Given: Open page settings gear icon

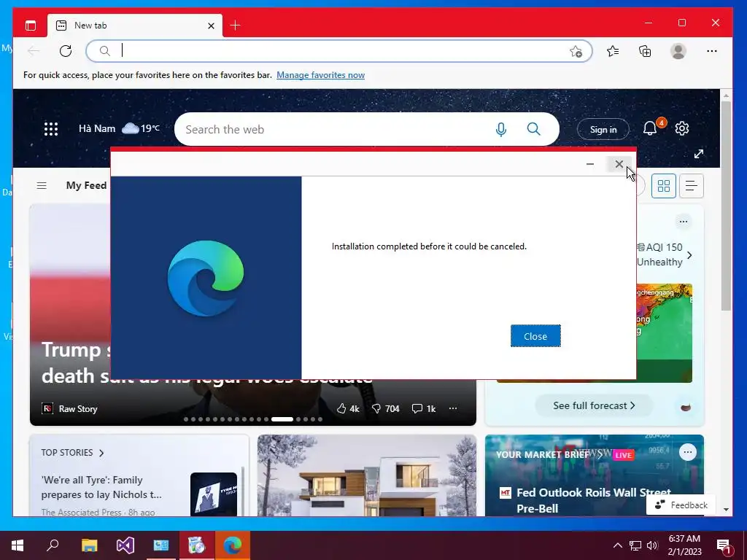Looking at the screenshot, I should click(682, 128).
